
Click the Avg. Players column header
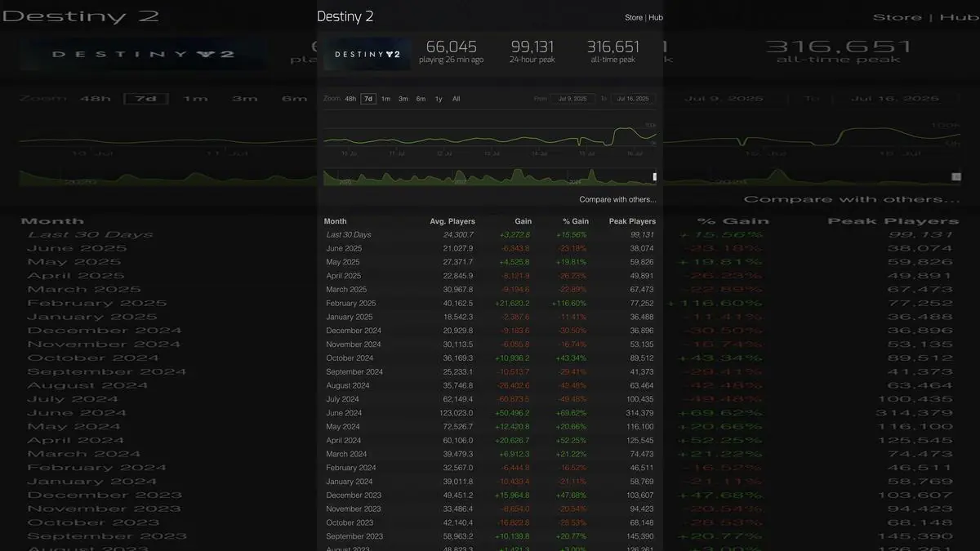pyautogui.click(x=452, y=221)
